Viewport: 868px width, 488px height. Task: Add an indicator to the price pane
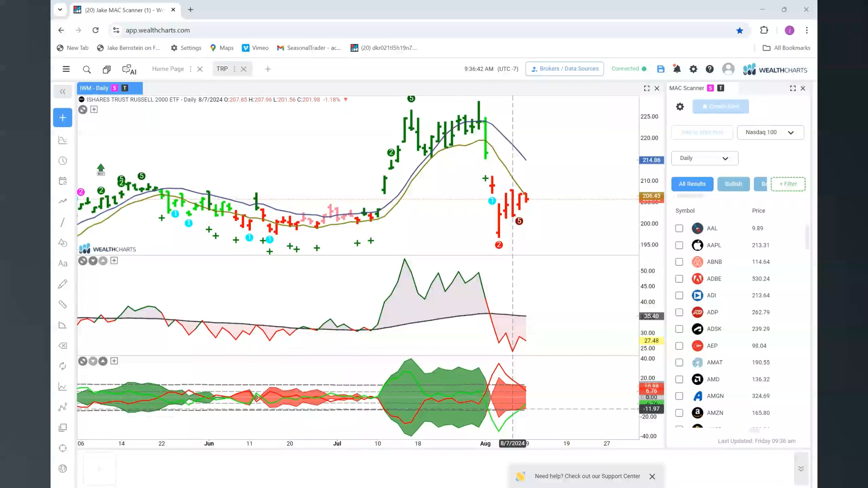point(94,109)
